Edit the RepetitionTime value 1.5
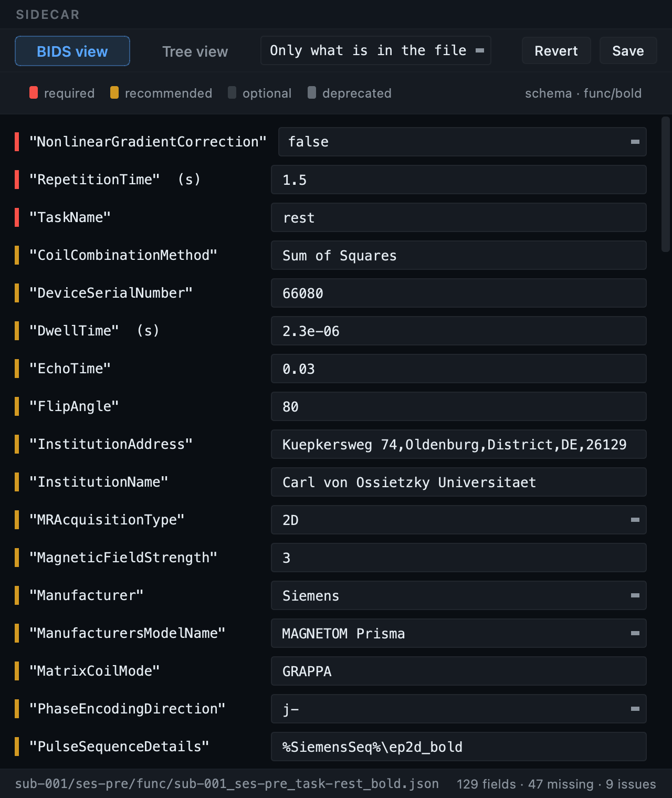The width and height of the screenshot is (672, 798). click(x=458, y=180)
